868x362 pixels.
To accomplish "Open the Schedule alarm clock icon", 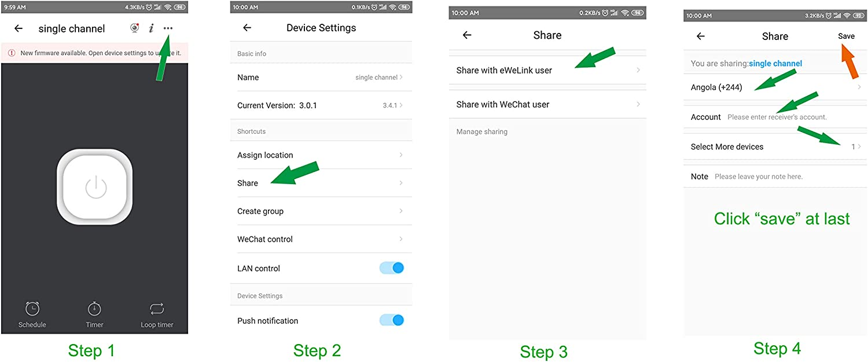I will coord(32,309).
